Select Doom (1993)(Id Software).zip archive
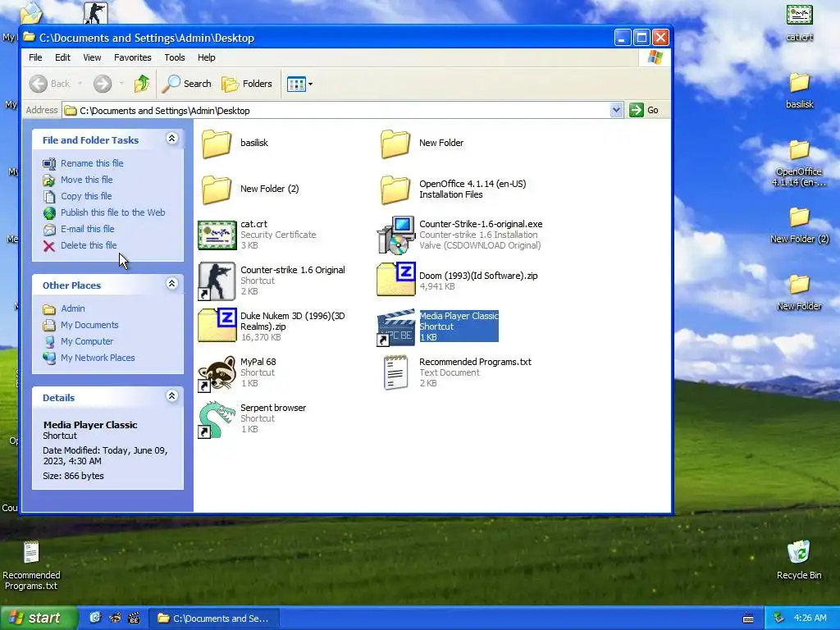 (396, 279)
